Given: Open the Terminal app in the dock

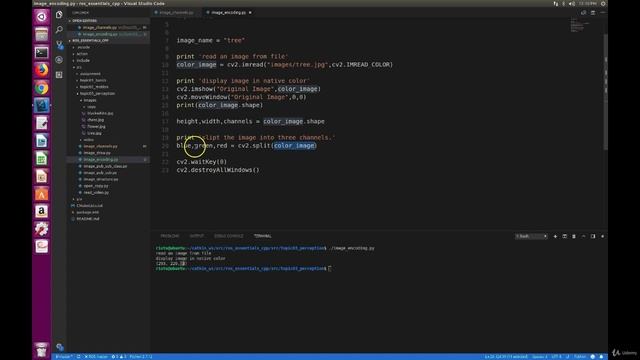Looking at the screenshot, I should (x=41, y=52).
